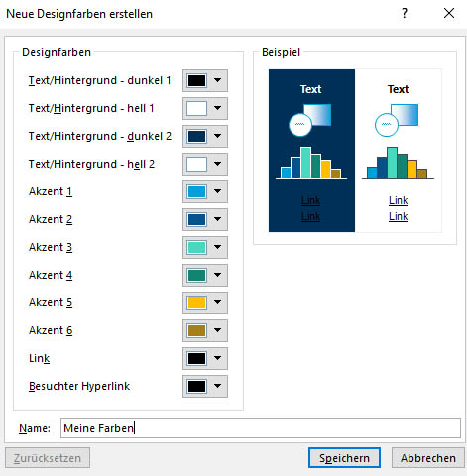Open color picker for Text/Hintergrund - hell 1
This screenshot has width=467, height=476.
click(x=205, y=108)
